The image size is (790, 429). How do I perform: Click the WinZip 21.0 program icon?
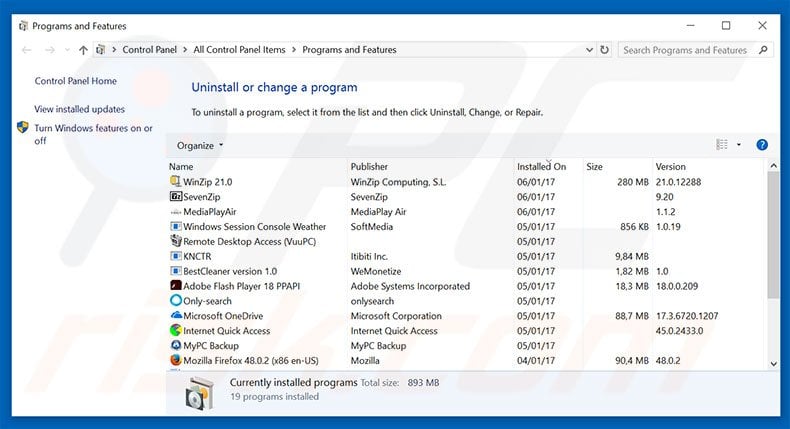[x=175, y=181]
